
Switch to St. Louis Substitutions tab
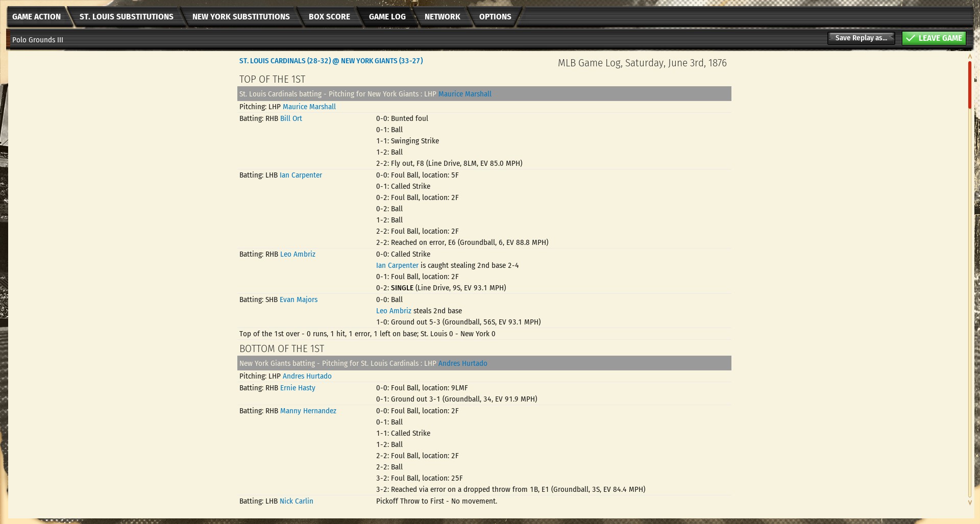(126, 17)
